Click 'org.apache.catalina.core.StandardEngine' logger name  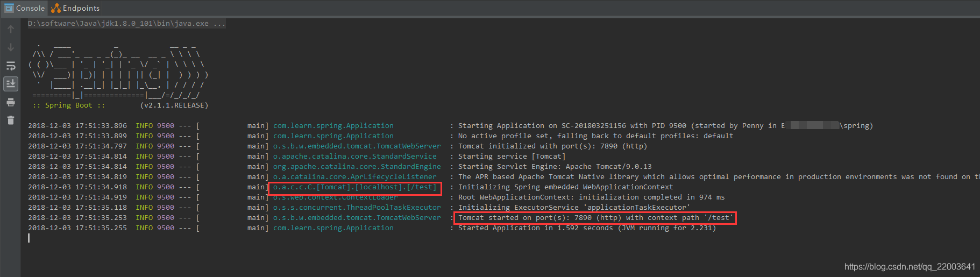[357, 167]
